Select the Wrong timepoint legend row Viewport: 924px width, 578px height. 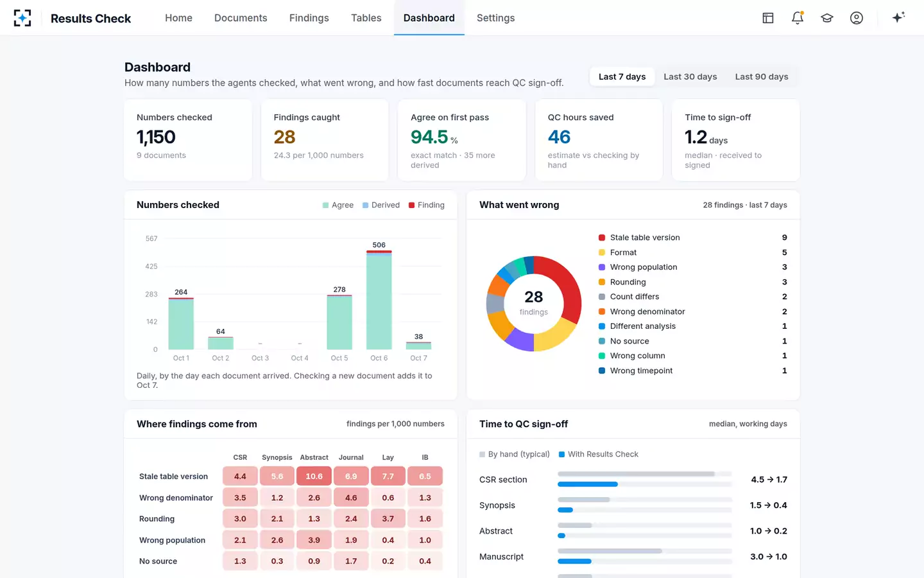pyautogui.click(x=693, y=371)
